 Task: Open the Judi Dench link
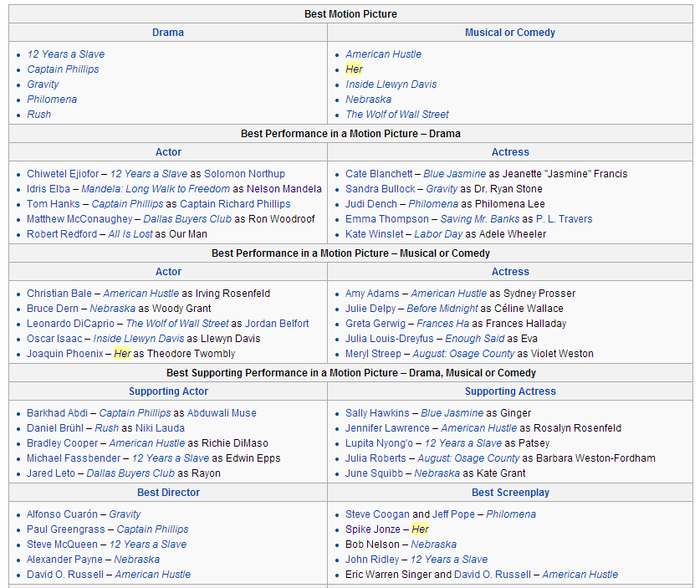[371, 204]
